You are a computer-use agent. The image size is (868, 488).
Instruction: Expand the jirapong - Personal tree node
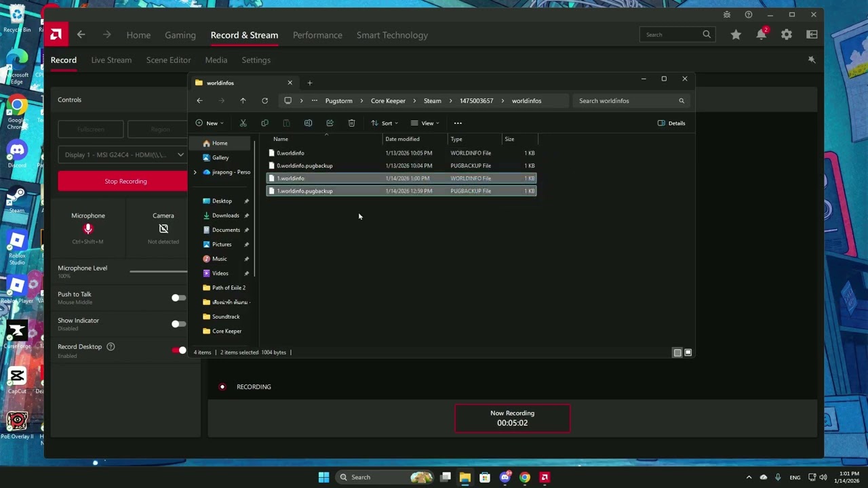[195, 172]
